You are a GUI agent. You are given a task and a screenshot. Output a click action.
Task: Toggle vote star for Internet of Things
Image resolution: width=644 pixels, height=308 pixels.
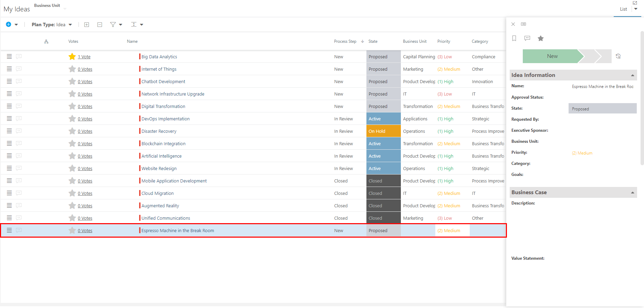coord(72,69)
